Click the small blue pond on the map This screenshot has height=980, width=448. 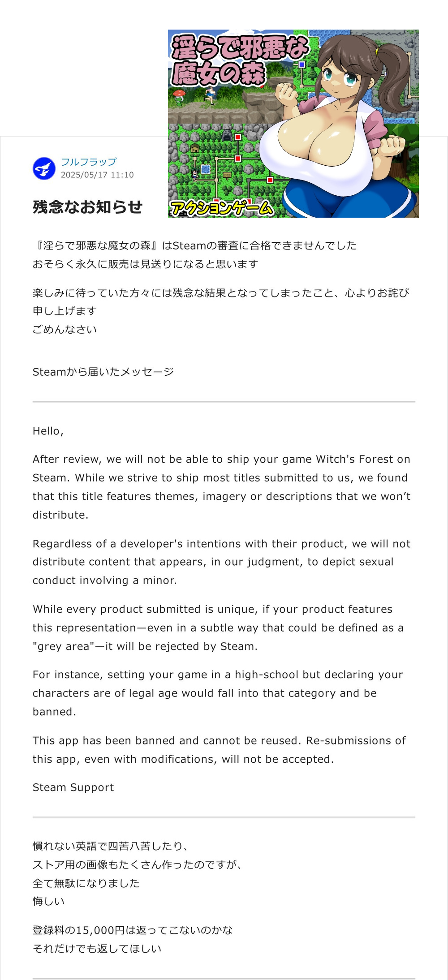click(x=206, y=169)
